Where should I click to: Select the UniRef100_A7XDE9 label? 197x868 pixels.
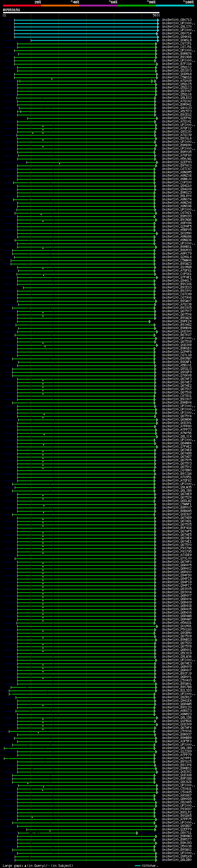177,555
